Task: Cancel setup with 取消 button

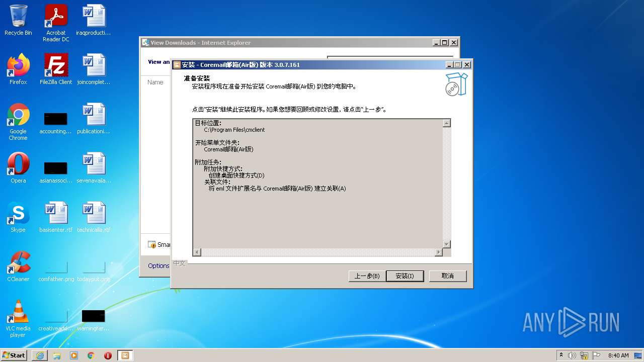Action: pos(448,276)
